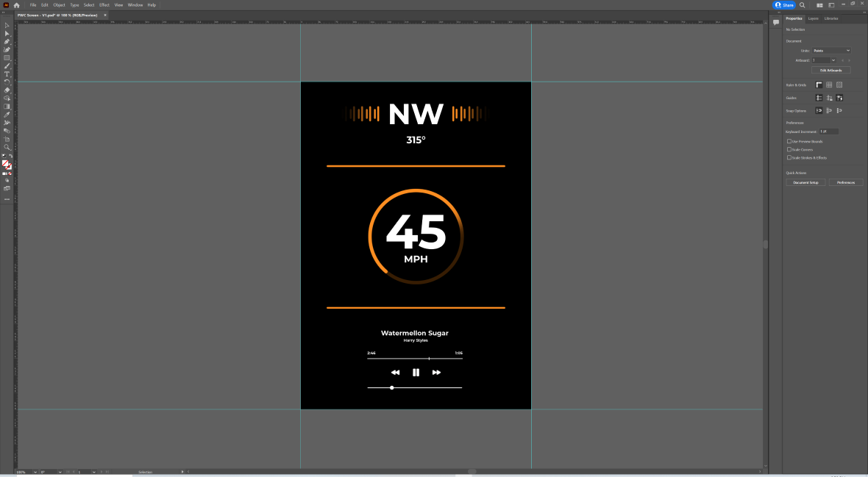
Task: Swap fill and stroke colors
Action: [x=10, y=156]
